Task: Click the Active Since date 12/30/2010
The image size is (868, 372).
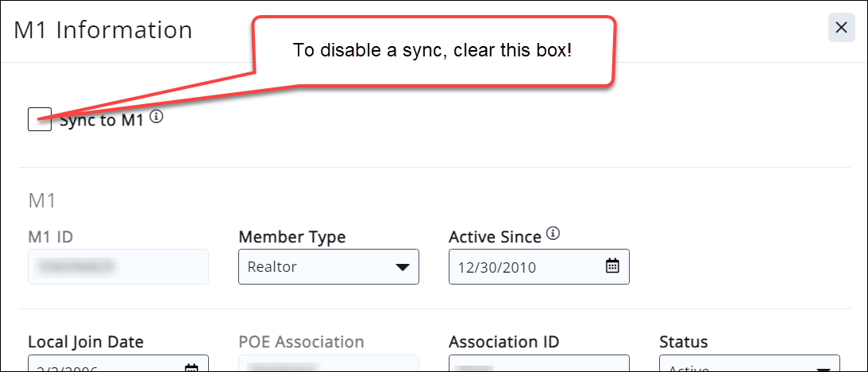Action: pos(496,267)
